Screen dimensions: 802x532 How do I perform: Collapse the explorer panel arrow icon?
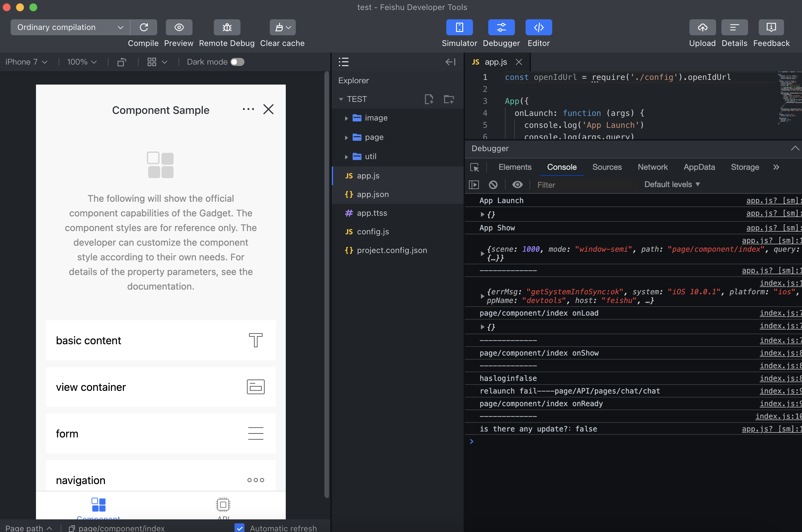click(x=450, y=62)
